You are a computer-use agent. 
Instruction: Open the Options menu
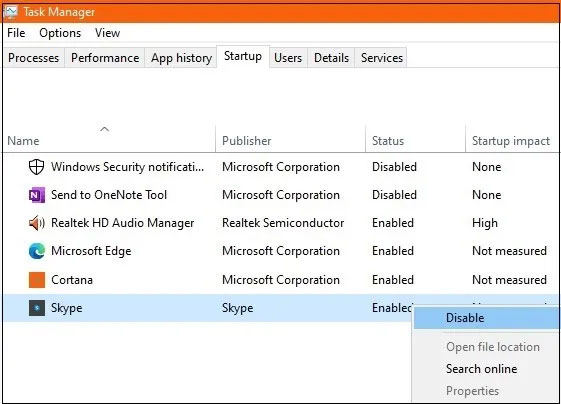[60, 33]
